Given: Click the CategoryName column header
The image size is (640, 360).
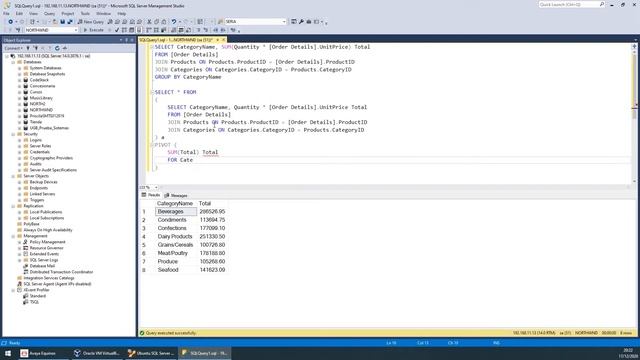Looking at the screenshot, I should 175,203.
